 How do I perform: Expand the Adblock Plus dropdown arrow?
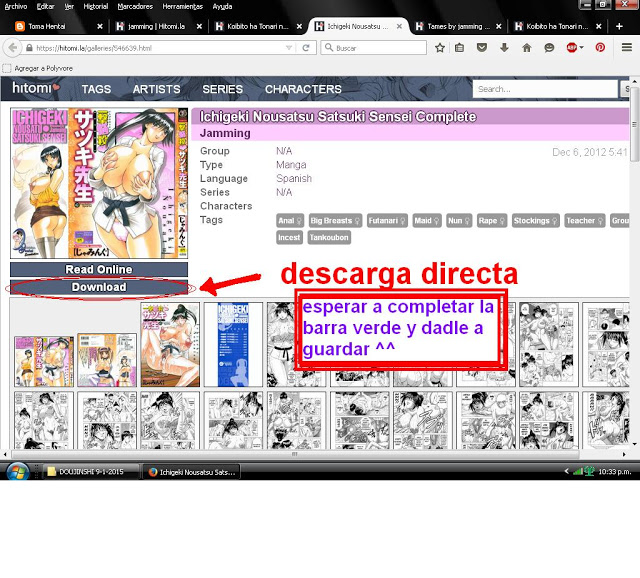(x=581, y=48)
